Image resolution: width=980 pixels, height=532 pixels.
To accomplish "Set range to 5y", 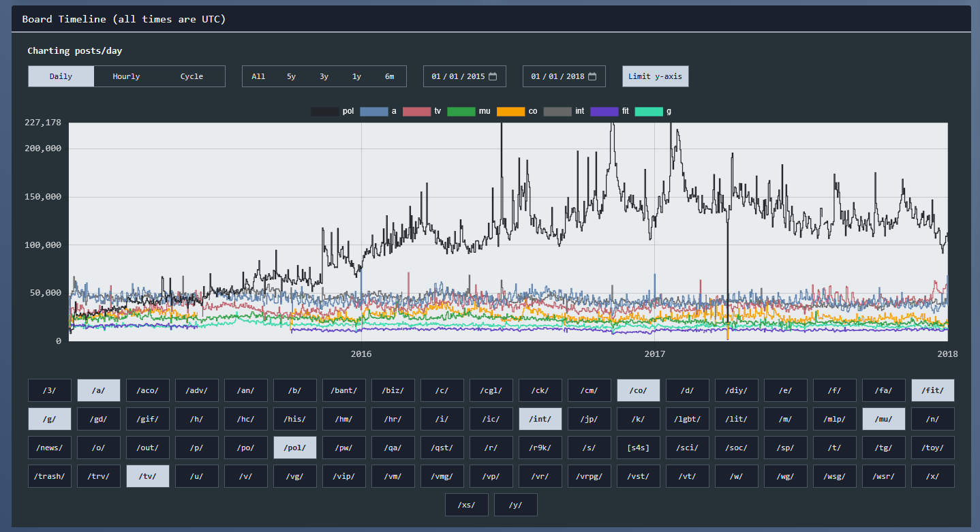I will click(x=291, y=76).
